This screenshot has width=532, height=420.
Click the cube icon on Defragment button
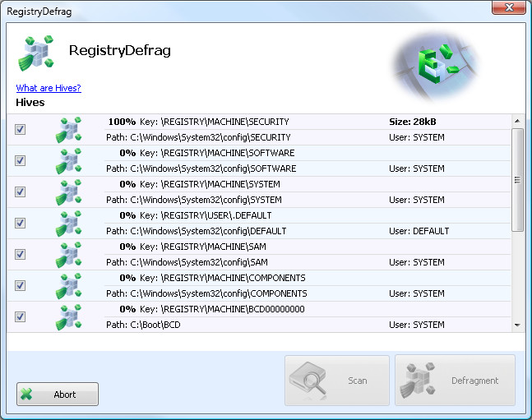point(418,380)
